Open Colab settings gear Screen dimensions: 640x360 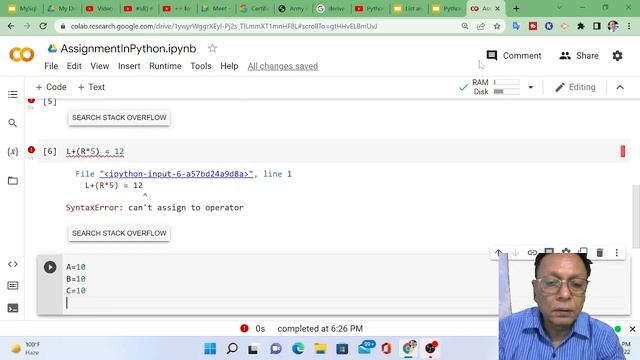617,56
